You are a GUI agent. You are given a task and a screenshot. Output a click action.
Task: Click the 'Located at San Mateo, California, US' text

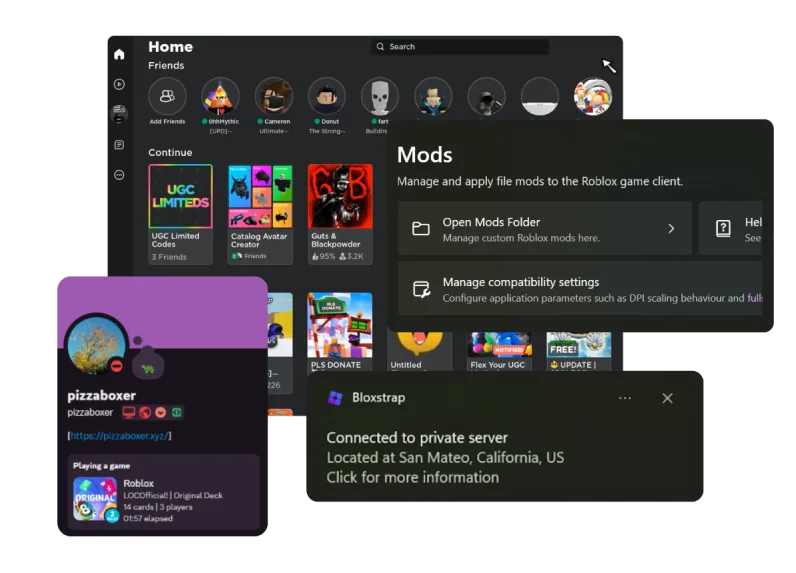click(x=445, y=457)
